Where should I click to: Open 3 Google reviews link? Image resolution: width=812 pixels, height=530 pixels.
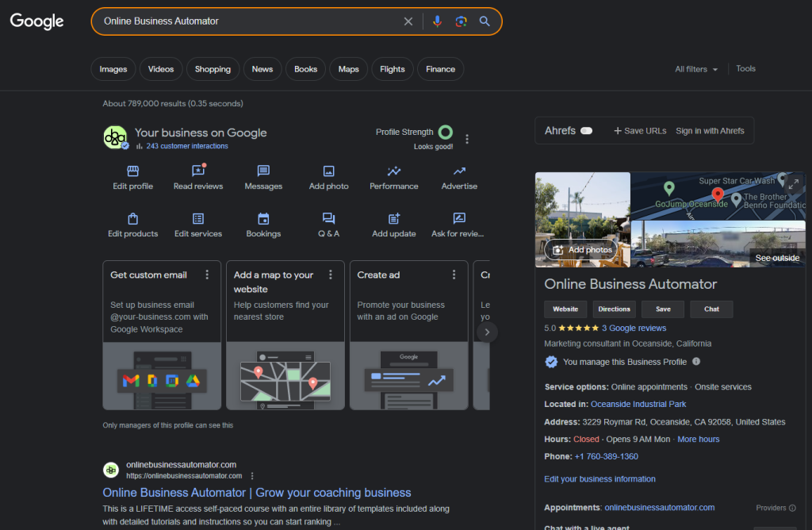point(634,328)
